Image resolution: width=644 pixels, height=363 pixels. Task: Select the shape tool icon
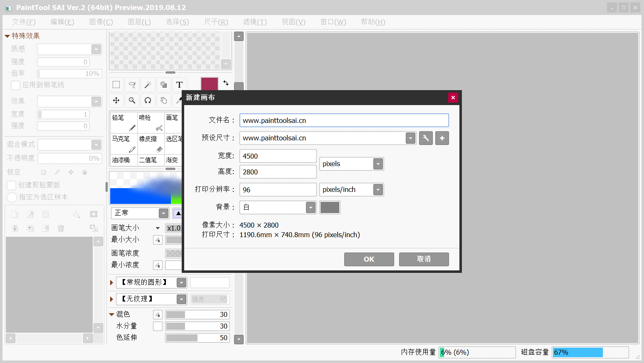click(x=164, y=85)
